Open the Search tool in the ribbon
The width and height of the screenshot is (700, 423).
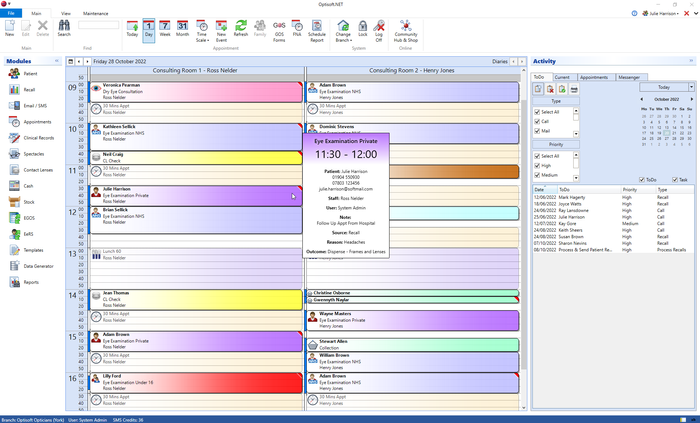coord(64,28)
